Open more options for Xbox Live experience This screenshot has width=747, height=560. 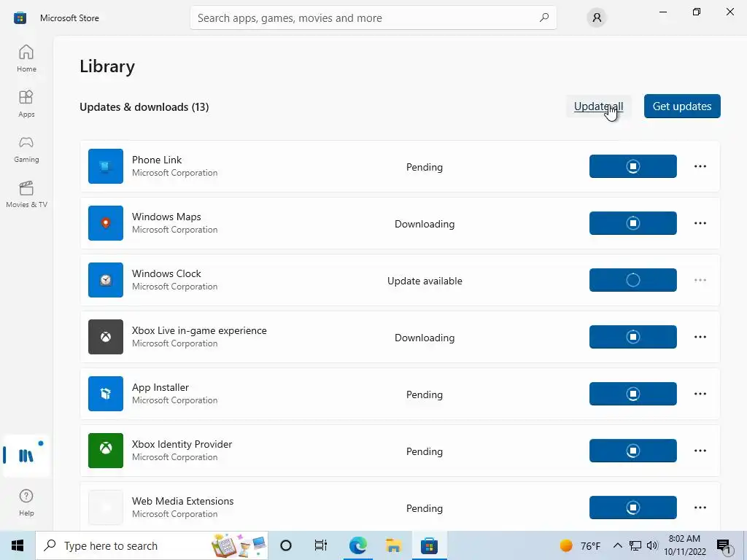(x=700, y=337)
